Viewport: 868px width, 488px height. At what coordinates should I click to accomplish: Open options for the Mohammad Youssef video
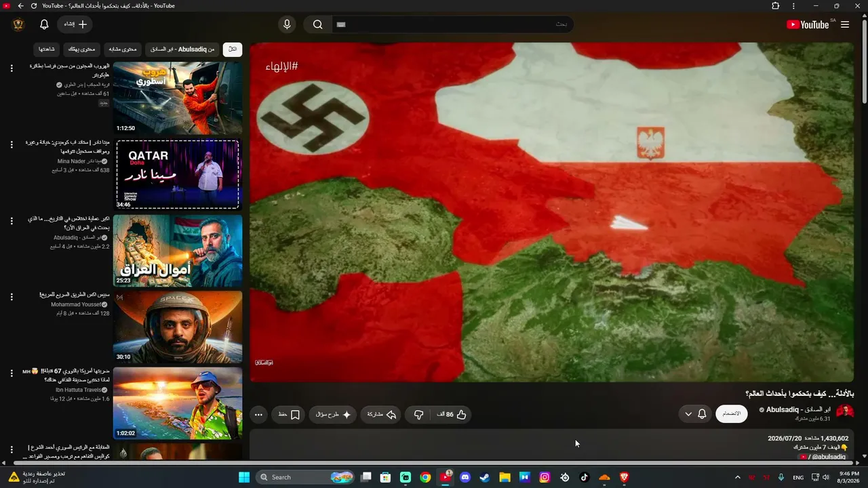tap(12, 297)
